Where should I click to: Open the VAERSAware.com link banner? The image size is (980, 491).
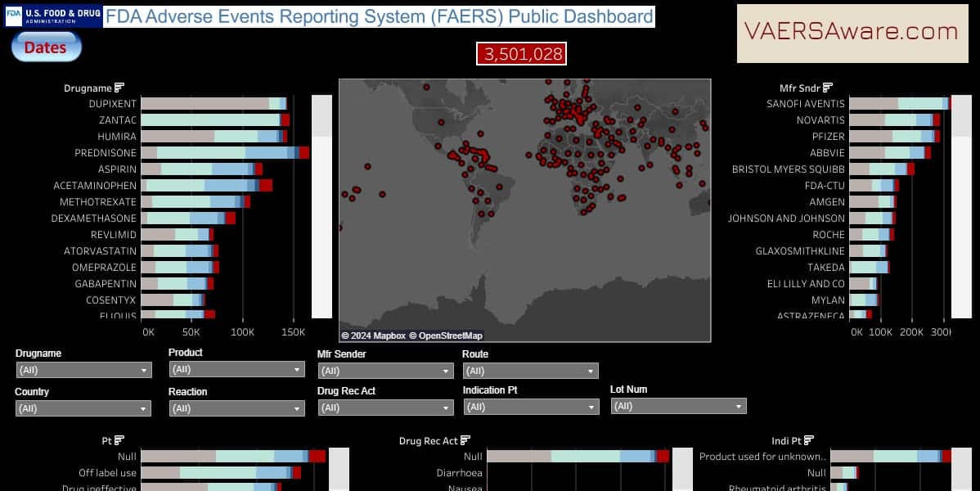pos(852,34)
